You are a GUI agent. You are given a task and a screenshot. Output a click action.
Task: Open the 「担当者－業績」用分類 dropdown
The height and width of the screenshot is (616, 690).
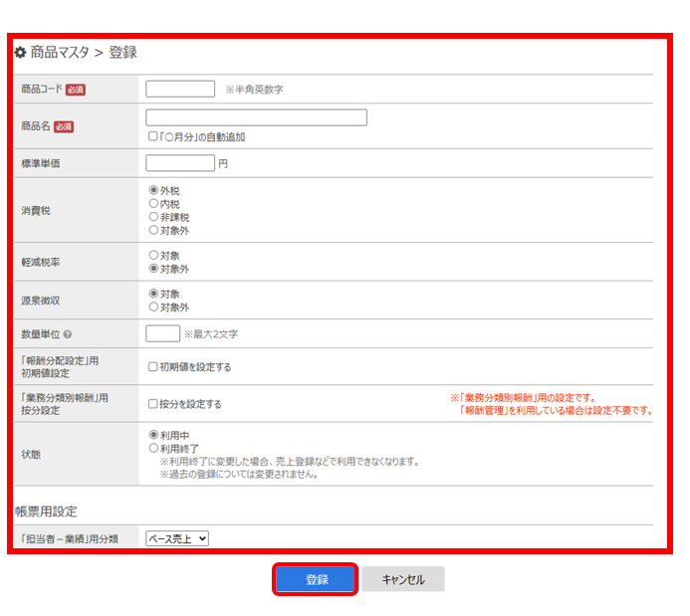(177, 538)
